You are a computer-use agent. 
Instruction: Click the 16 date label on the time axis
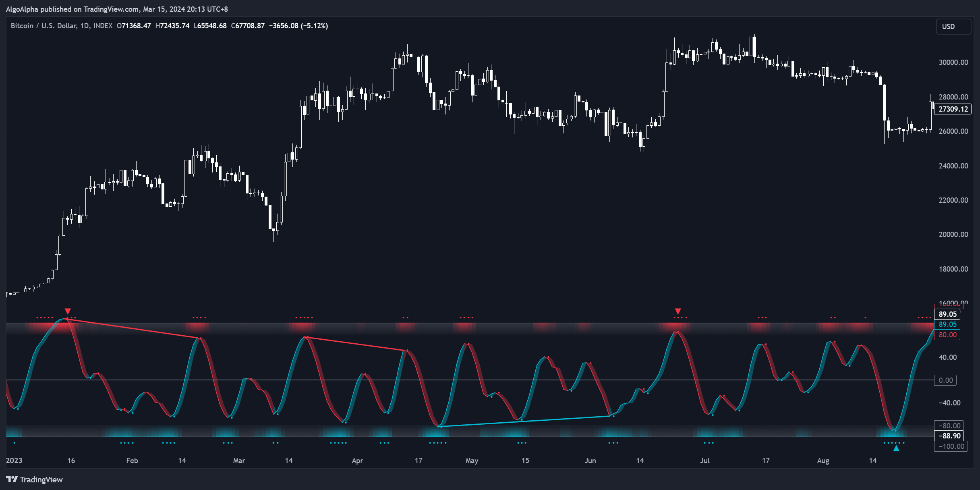click(71, 460)
